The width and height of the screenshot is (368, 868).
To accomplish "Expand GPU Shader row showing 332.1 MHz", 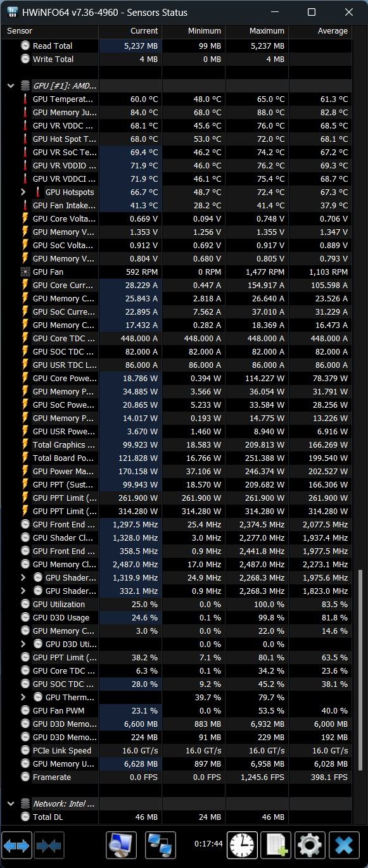I will tap(23, 591).
